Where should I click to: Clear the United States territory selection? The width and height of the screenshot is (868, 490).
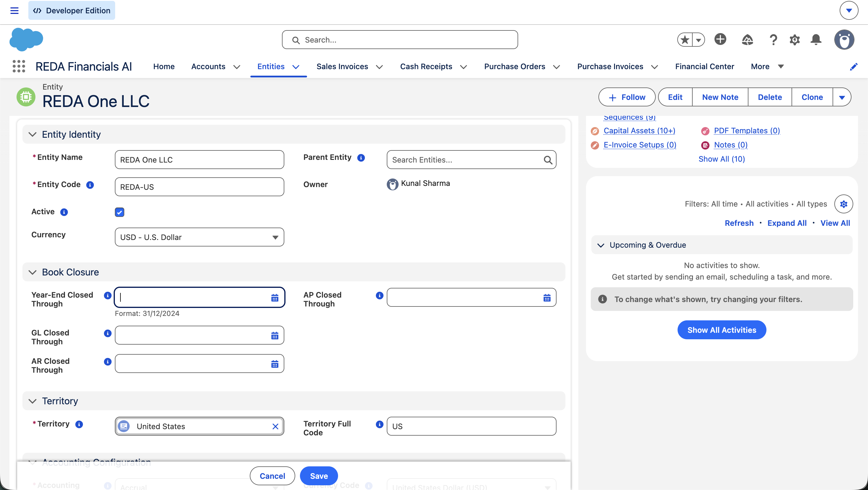coord(275,426)
